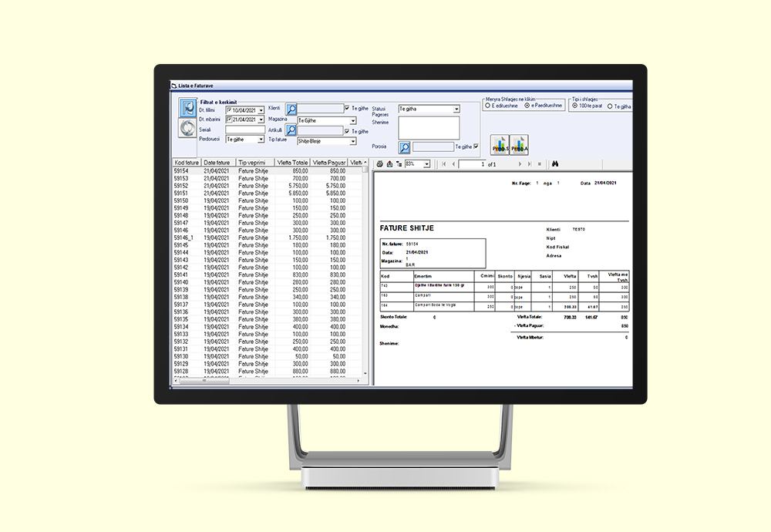The width and height of the screenshot is (771, 532).
Task: Click the export report icon
Action: pos(389,164)
